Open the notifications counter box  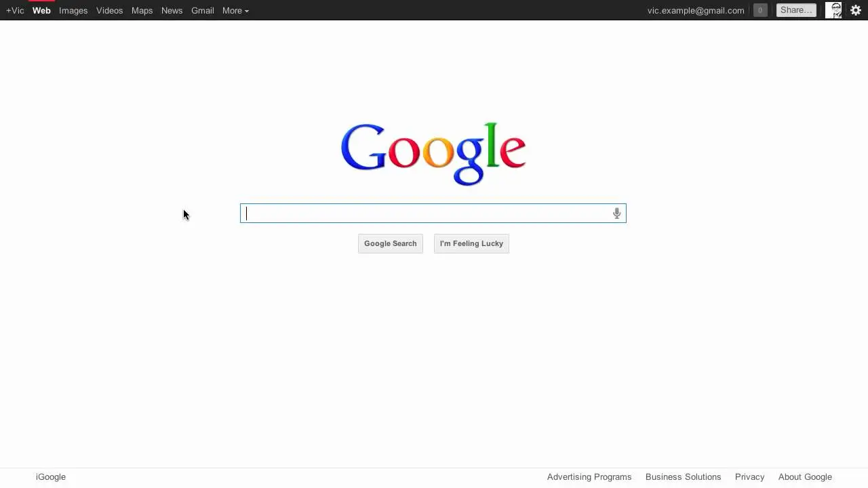pyautogui.click(x=760, y=10)
